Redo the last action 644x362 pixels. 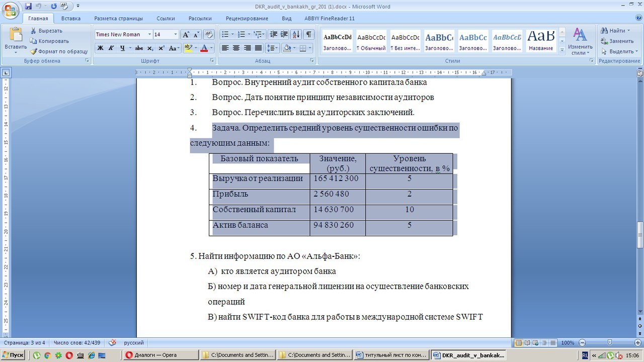[53, 6]
